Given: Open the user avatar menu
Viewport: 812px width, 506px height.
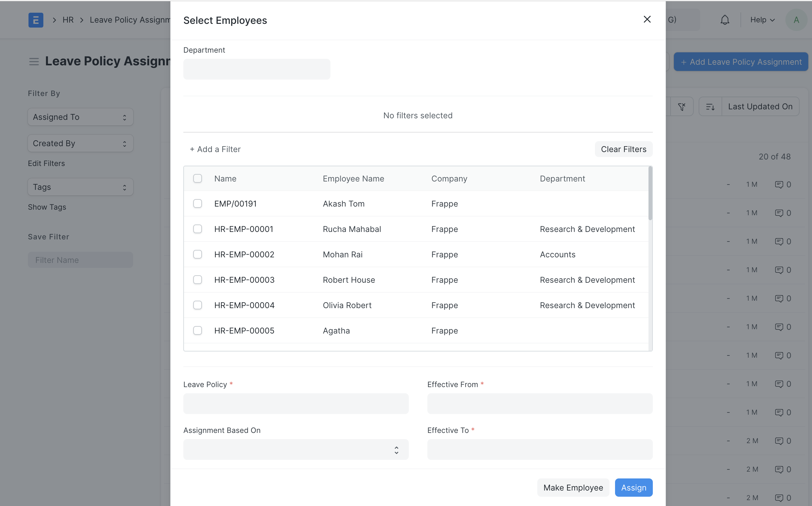Looking at the screenshot, I should click(x=797, y=20).
